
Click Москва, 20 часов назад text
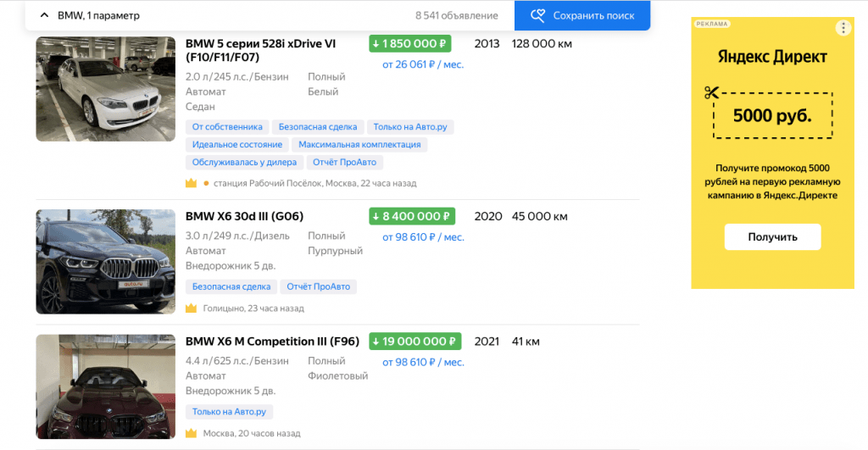click(x=252, y=433)
